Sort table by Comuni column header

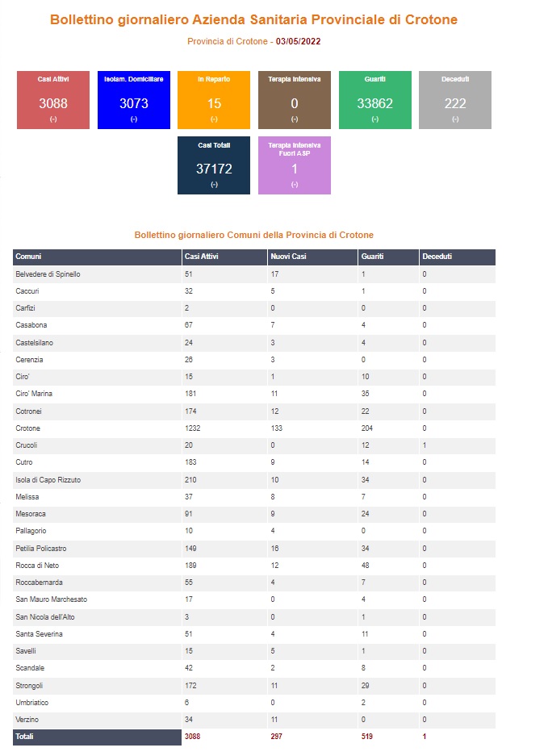click(97, 257)
